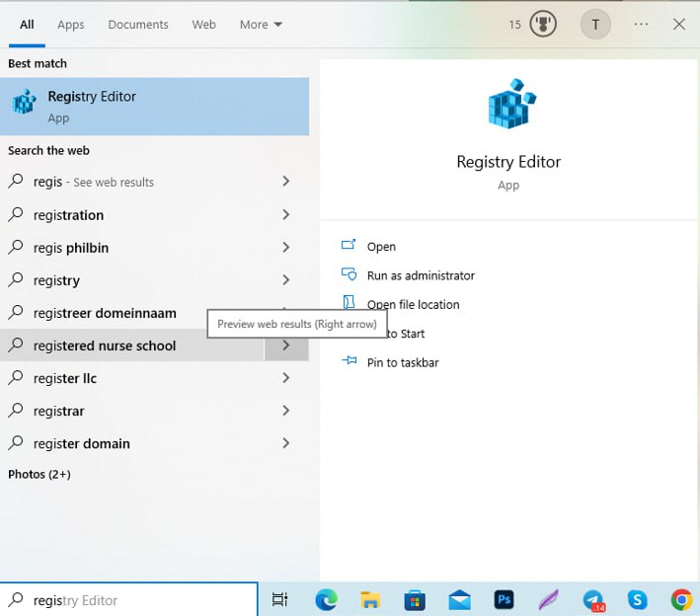700x616 pixels.
Task: Click the Open file location folder icon
Action: 349,302
